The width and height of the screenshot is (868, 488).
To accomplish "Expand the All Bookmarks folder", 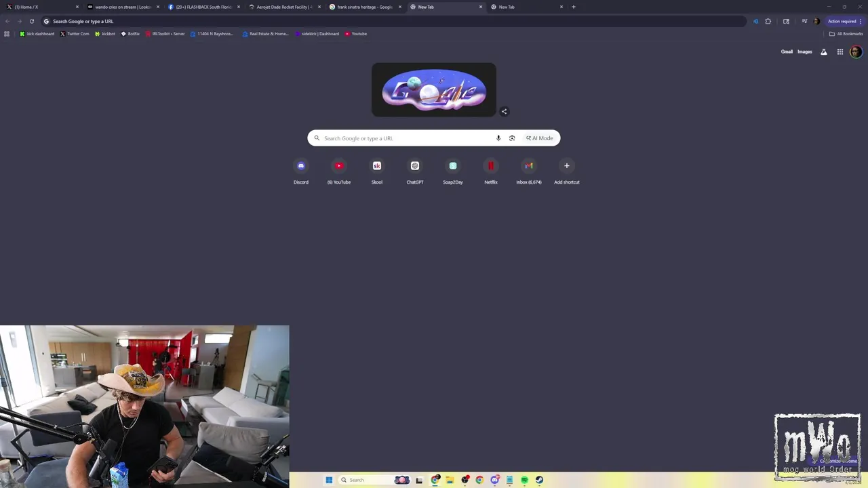I will (x=846, y=34).
